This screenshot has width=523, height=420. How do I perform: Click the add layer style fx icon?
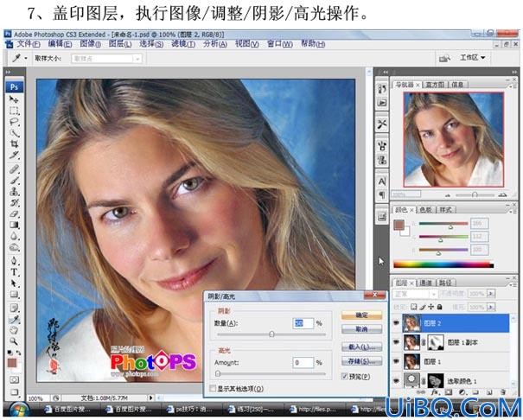point(435,392)
